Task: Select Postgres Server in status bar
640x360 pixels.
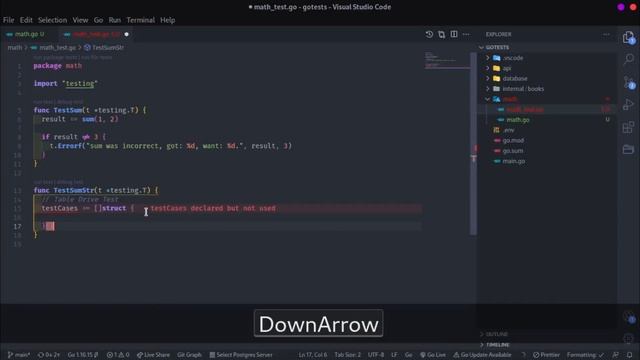Action: (x=241, y=355)
